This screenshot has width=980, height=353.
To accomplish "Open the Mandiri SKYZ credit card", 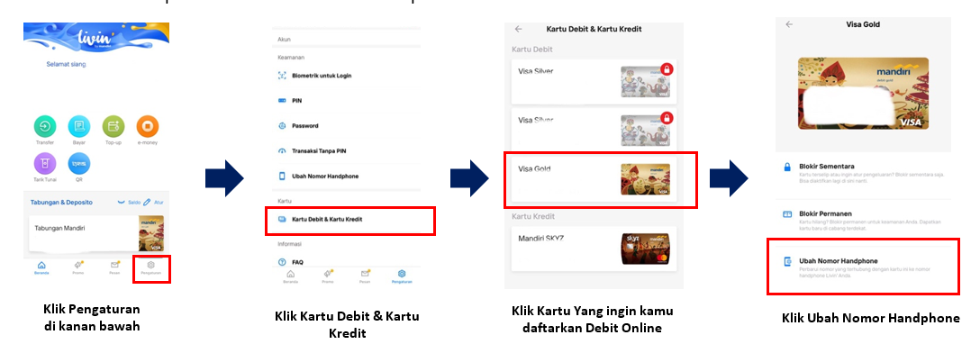I will pos(594,249).
